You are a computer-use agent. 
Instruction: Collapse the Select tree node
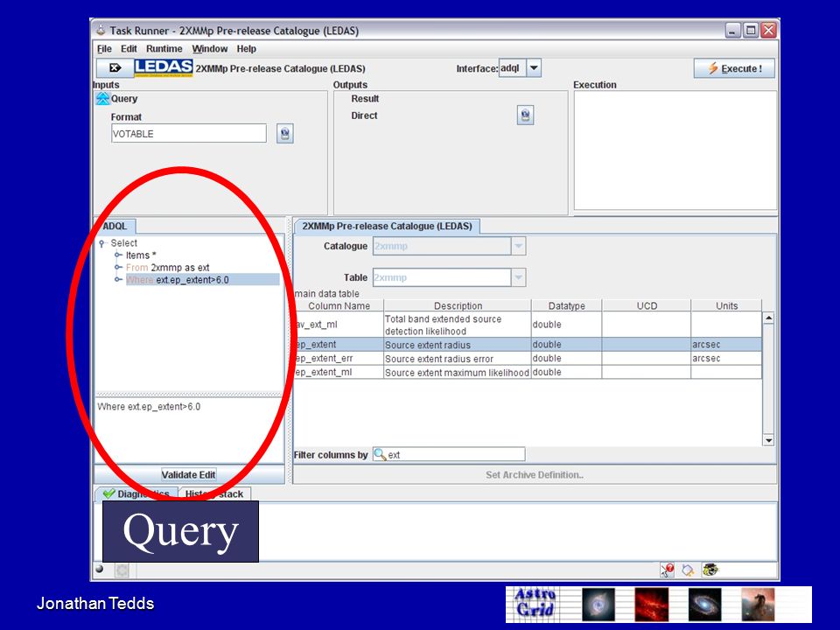(x=101, y=243)
